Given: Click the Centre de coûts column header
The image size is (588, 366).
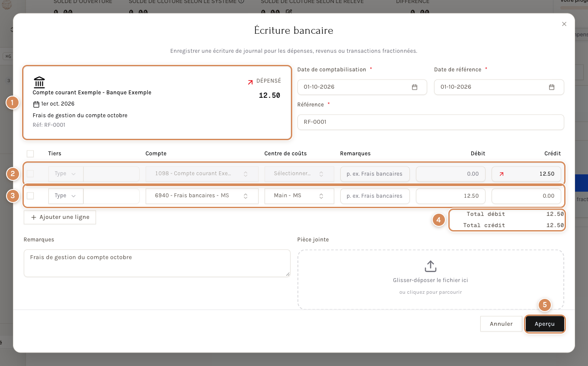Looking at the screenshot, I should pyautogui.click(x=286, y=154).
